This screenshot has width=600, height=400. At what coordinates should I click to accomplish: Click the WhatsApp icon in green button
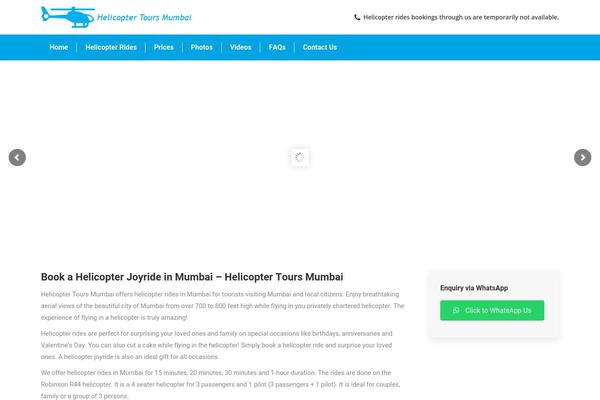click(x=456, y=310)
